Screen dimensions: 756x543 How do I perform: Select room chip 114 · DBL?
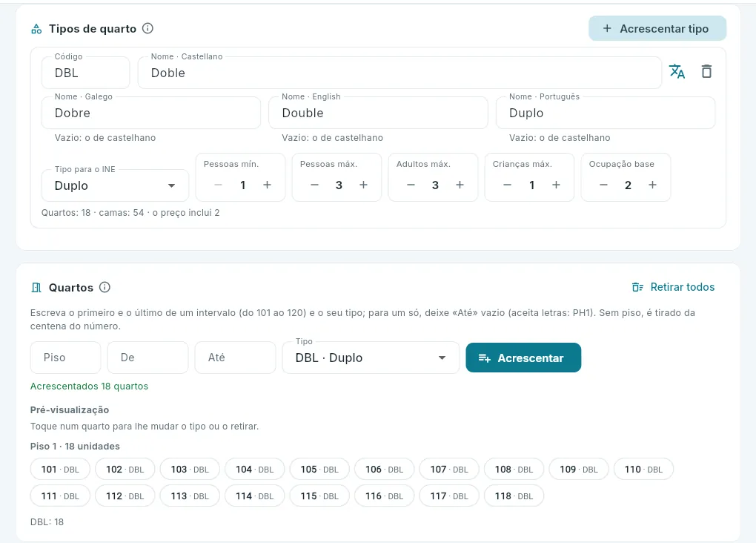pyautogui.click(x=254, y=496)
